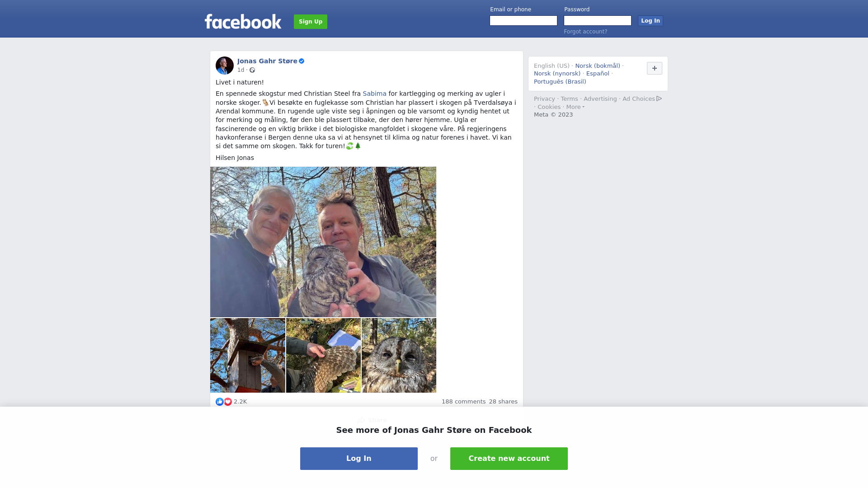Switch language to Português (Brasil)
868x488 pixels.
click(x=560, y=82)
